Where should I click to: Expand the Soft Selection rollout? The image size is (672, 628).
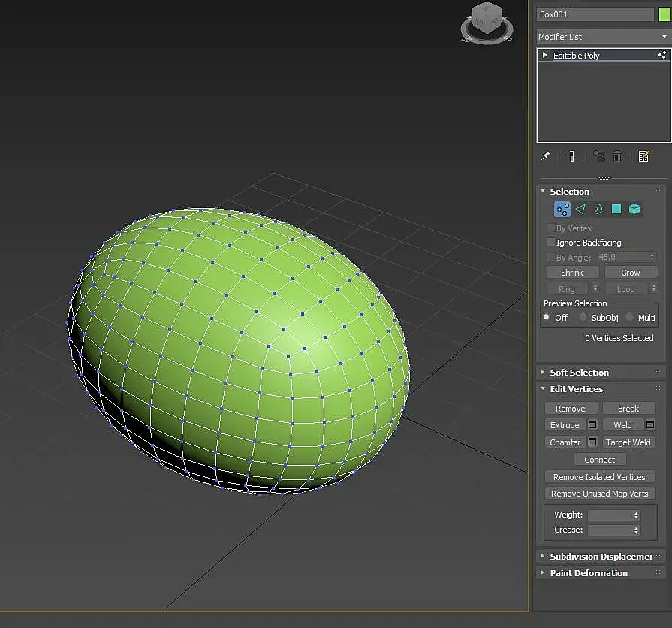tap(579, 373)
